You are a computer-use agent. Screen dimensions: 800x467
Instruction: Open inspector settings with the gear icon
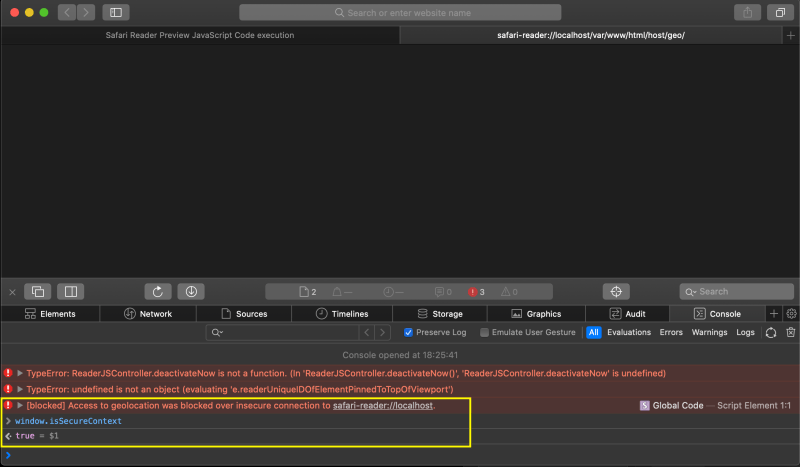(791, 313)
